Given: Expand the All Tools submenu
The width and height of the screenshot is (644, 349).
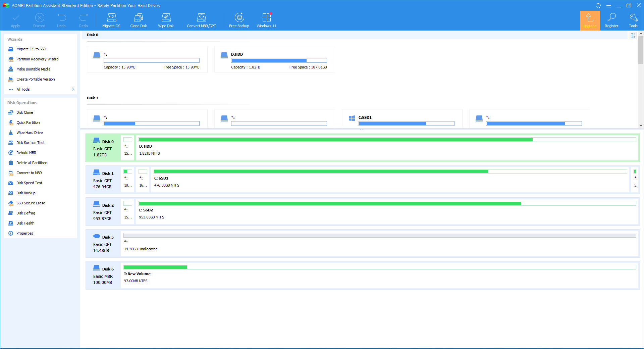Looking at the screenshot, I should [x=41, y=89].
